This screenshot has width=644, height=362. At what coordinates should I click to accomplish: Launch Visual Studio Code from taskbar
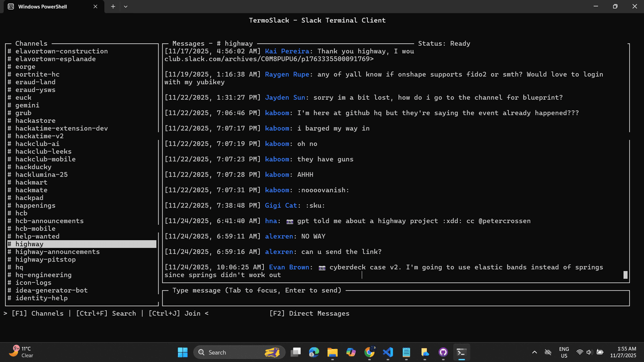388,352
